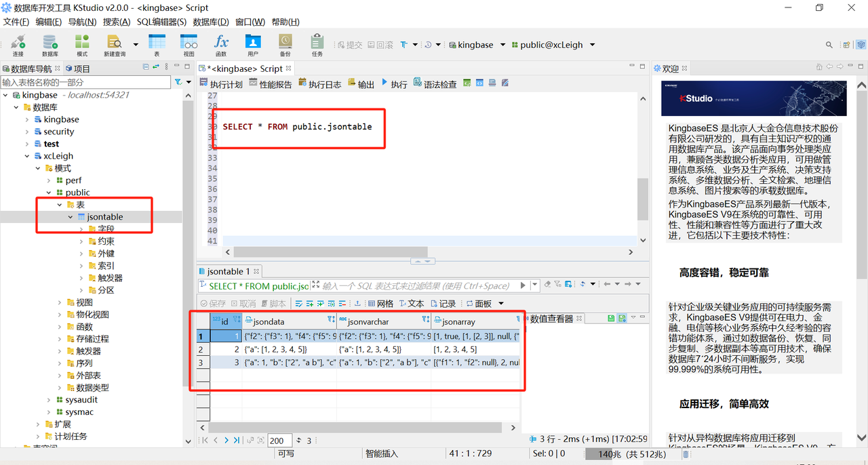
Task: Click the fetch size field showing 200
Action: (x=279, y=441)
